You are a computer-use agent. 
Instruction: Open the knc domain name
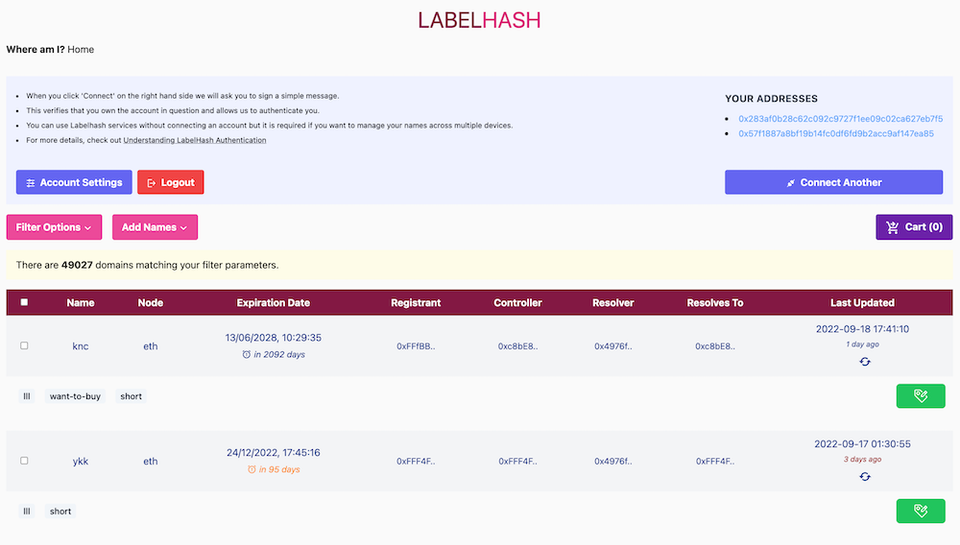(x=80, y=346)
